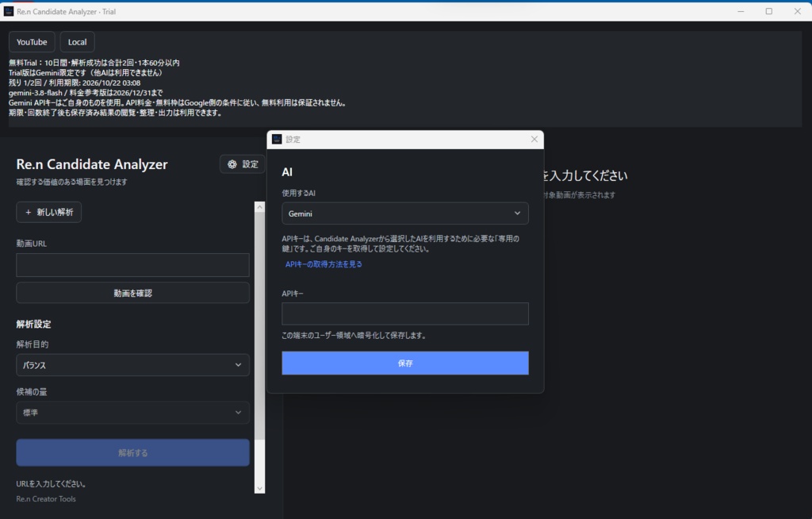Click the AI heading in settings dialog
This screenshot has height=519, width=812.
tap(287, 172)
